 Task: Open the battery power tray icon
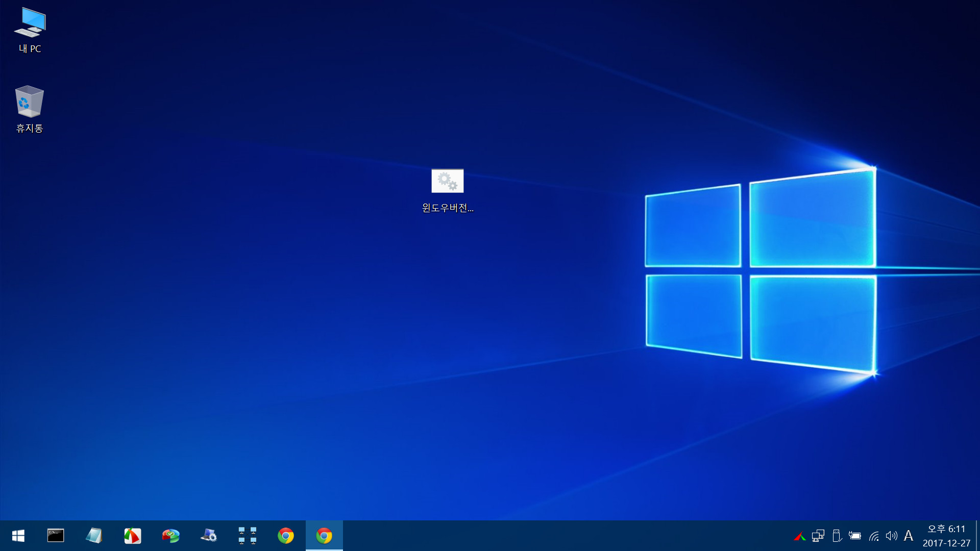[855, 536]
